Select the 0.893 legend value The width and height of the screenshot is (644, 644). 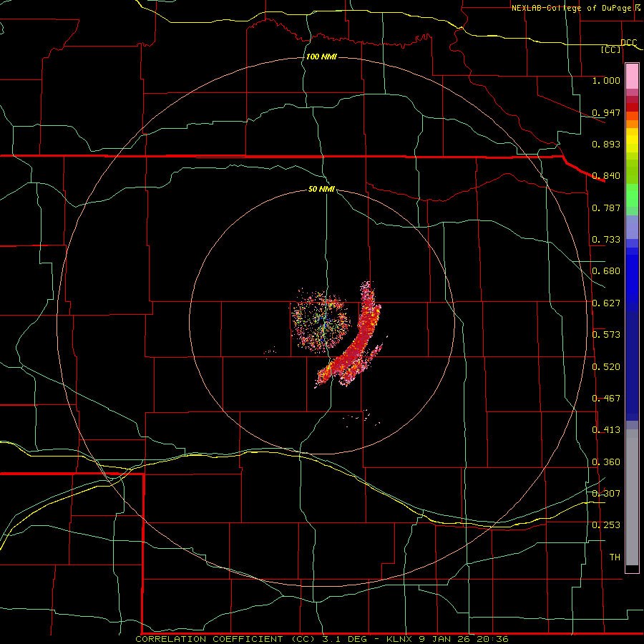tap(606, 144)
